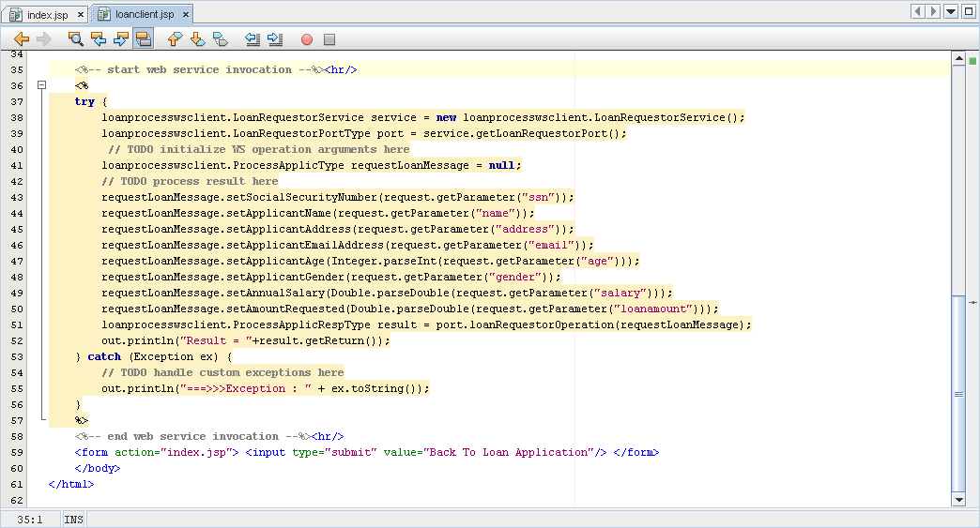Click the "===>>>Exception : " string
980x528 pixels.
point(246,388)
